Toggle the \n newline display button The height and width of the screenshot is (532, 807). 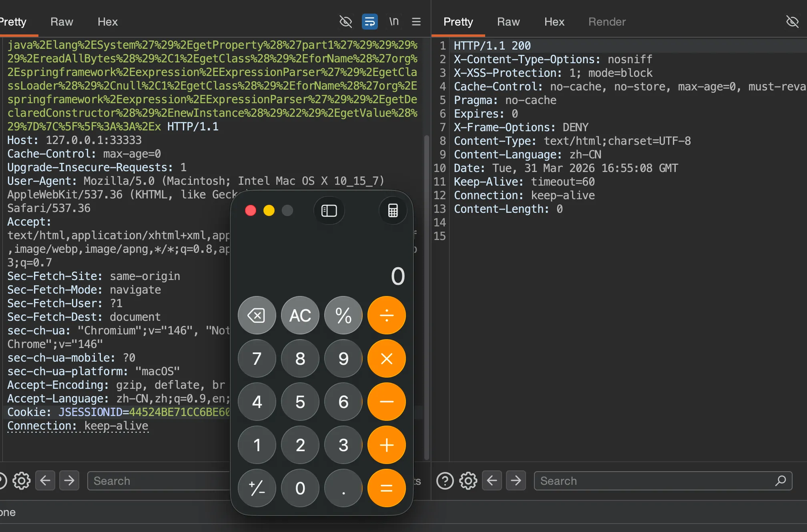click(x=394, y=22)
